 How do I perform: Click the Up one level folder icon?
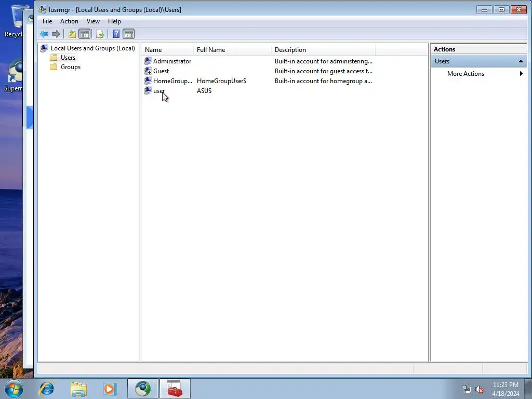72,34
